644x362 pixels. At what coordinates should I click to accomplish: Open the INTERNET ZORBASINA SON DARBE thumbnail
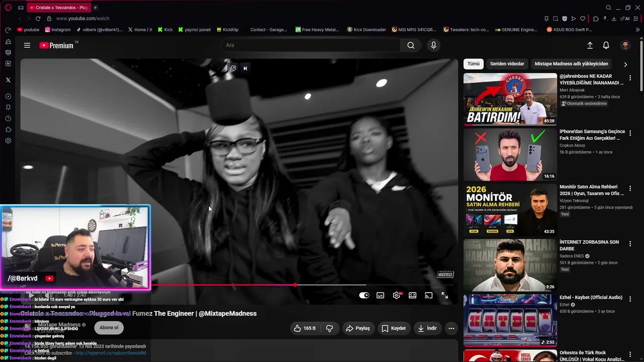(510, 265)
